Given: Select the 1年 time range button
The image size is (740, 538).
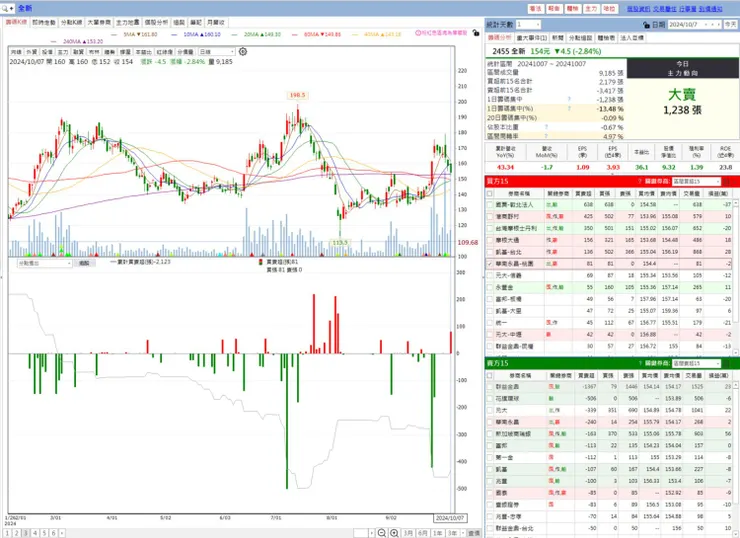Looking at the screenshot, I should coord(437,533).
